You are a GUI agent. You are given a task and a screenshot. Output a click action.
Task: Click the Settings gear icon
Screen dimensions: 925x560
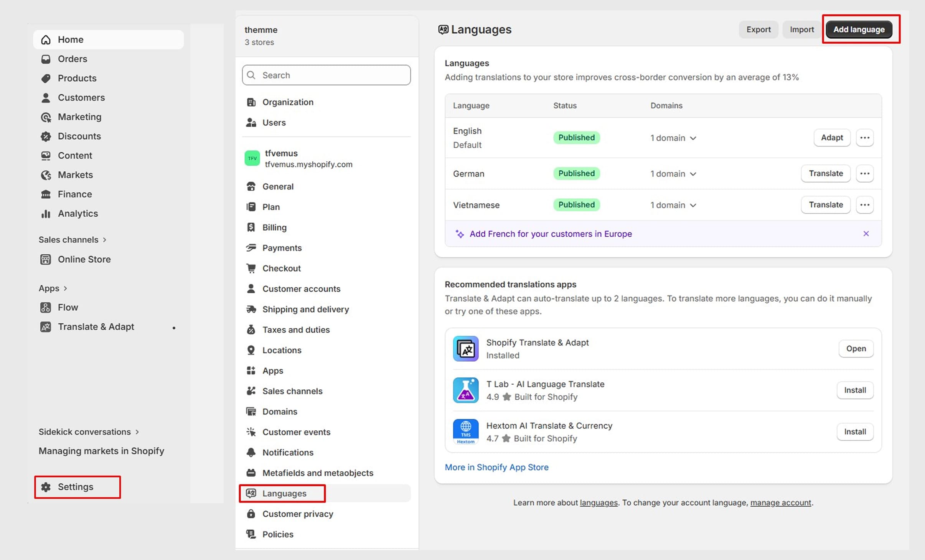(46, 487)
